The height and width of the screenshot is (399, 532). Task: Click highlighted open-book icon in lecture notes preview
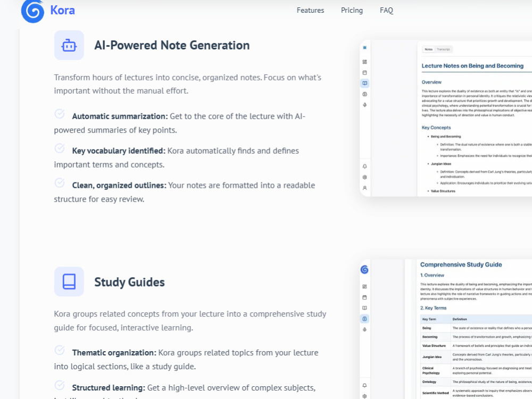tap(365, 83)
